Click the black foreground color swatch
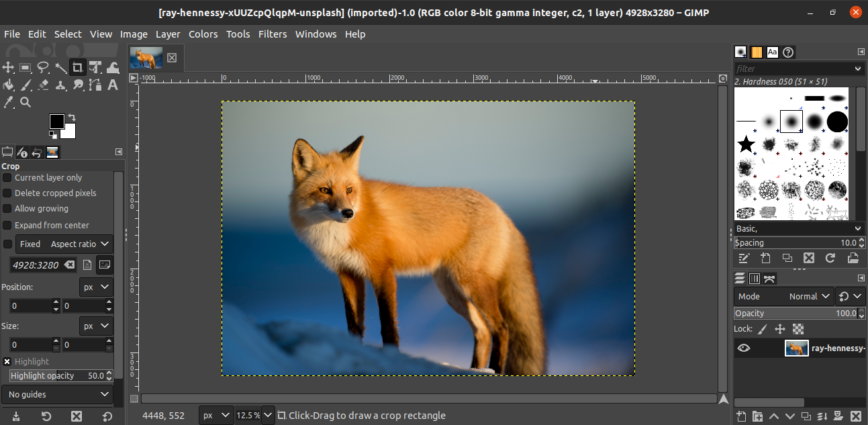Image resolution: width=868 pixels, height=425 pixels. [x=56, y=121]
